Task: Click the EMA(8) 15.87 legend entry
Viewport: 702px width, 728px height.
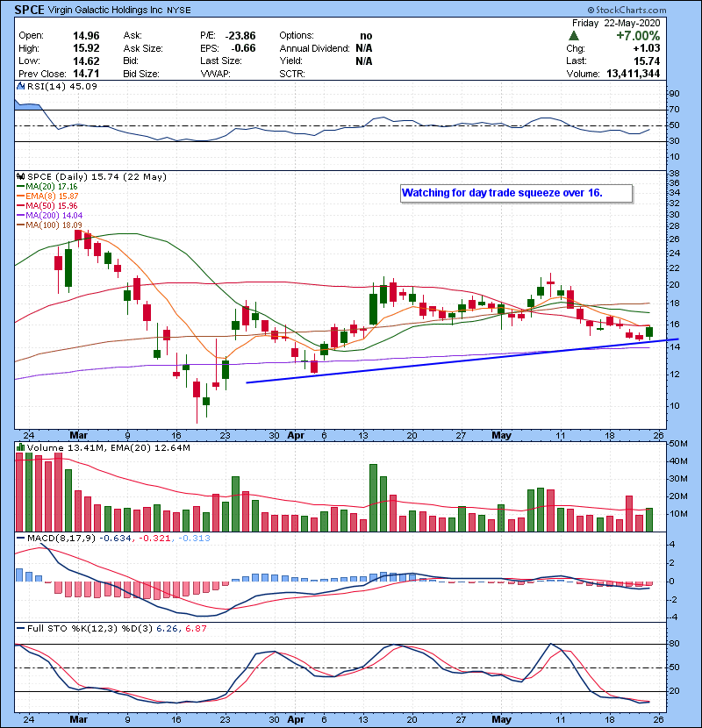Action: click(52, 196)
